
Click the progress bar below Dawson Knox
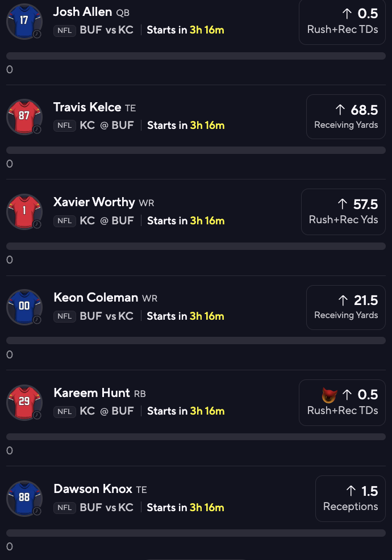point(196,533)
